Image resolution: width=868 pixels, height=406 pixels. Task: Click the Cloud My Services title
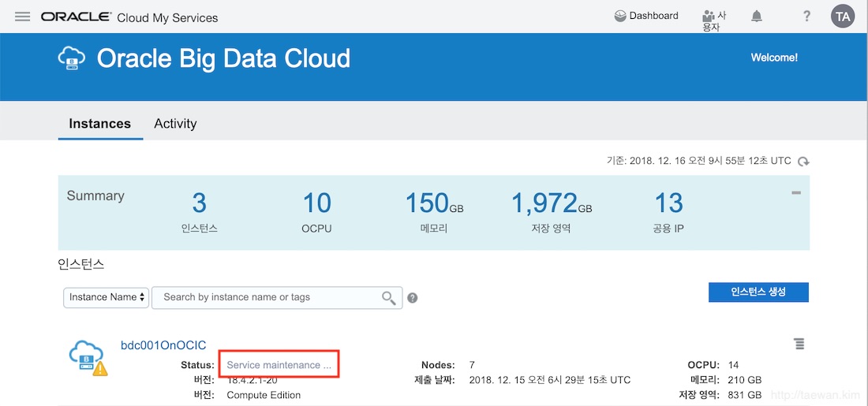coord(168,17)
